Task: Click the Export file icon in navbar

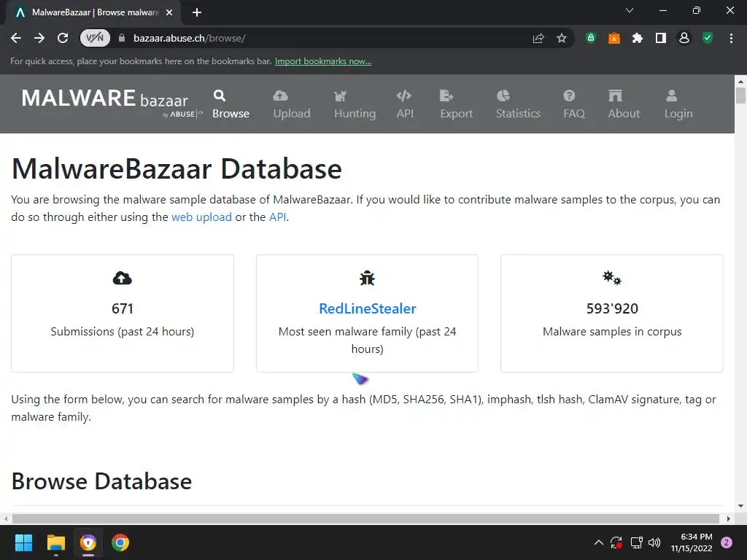Action: tap(446, 96)
